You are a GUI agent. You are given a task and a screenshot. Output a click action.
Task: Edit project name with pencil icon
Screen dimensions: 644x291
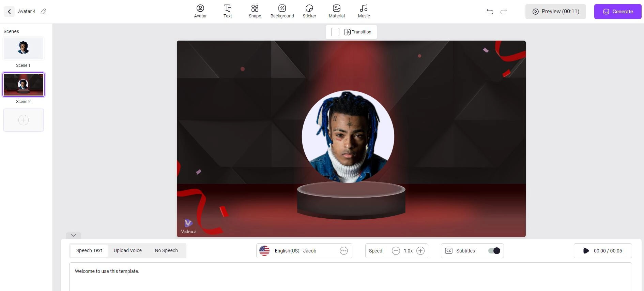(x=44, y=12)
